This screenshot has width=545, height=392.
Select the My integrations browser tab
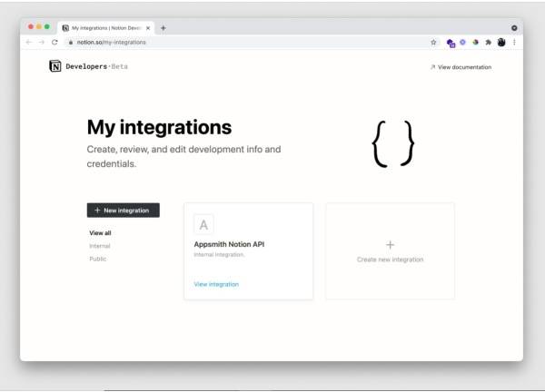pyautogui.click(x=106, y=28)
